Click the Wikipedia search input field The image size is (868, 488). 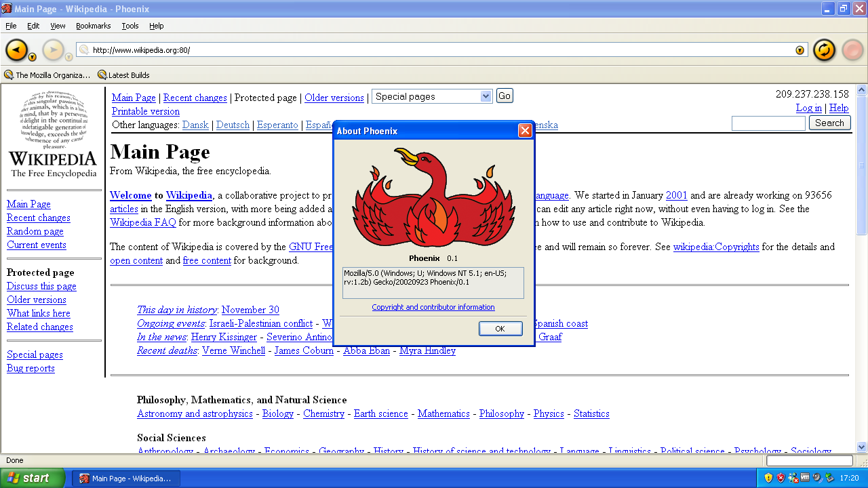click(x=768, y=123)
